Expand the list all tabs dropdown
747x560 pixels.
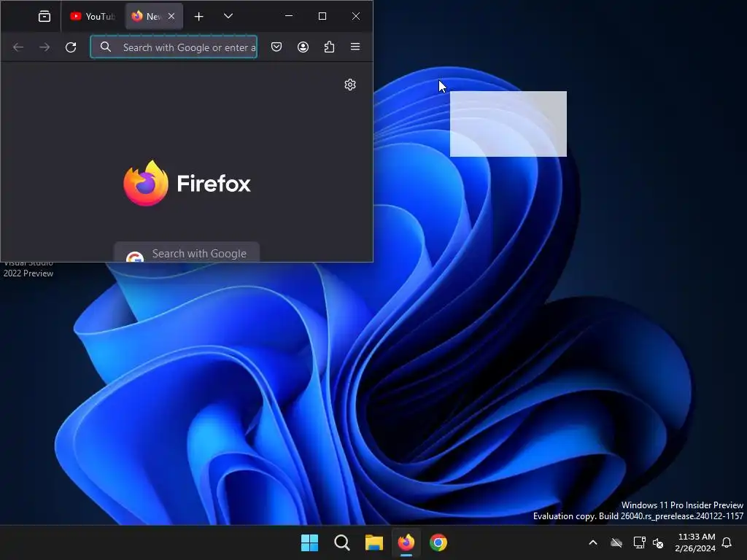tap(228, 16)
